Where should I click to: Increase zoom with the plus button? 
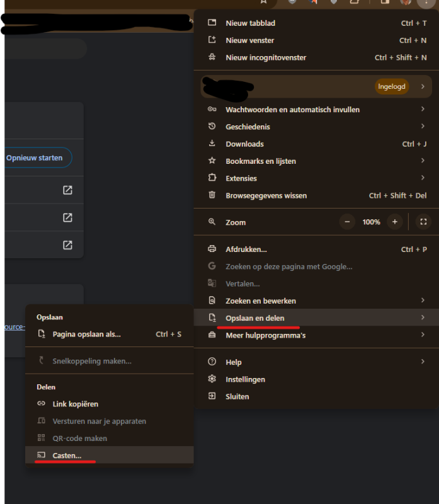(395, 222)
